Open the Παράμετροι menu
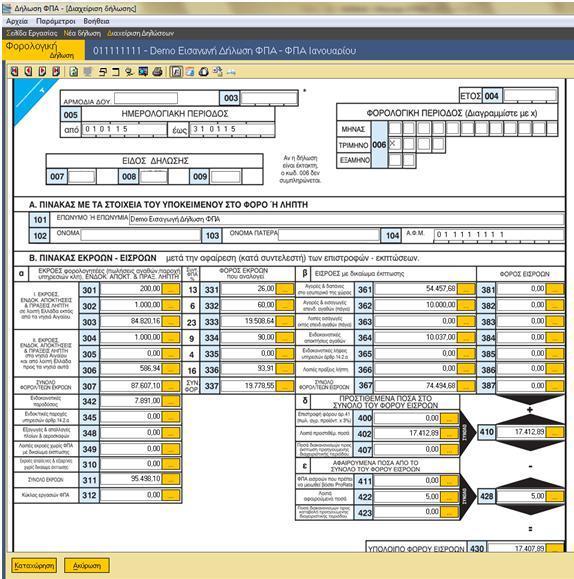Screen dimensions: 574x579 [x=55, y=21]
